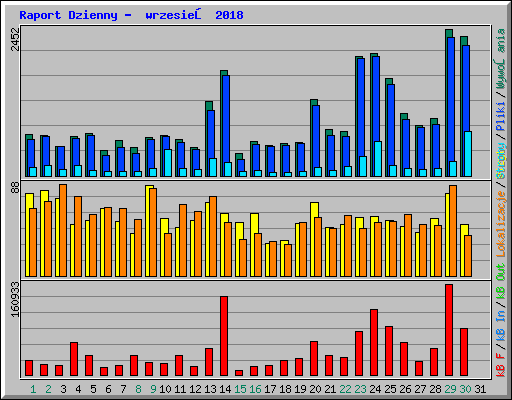
Task: Click the green "kB Out" legend label
Action: [x=501, y=282]
